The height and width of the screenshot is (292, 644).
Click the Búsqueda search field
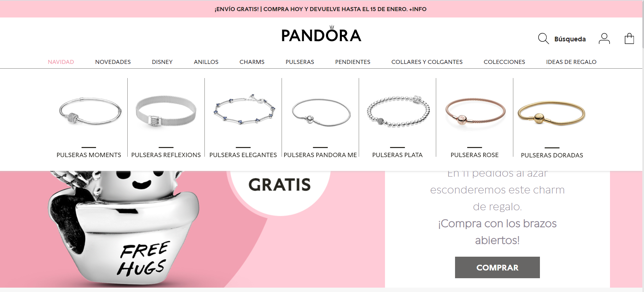(570, 39)
